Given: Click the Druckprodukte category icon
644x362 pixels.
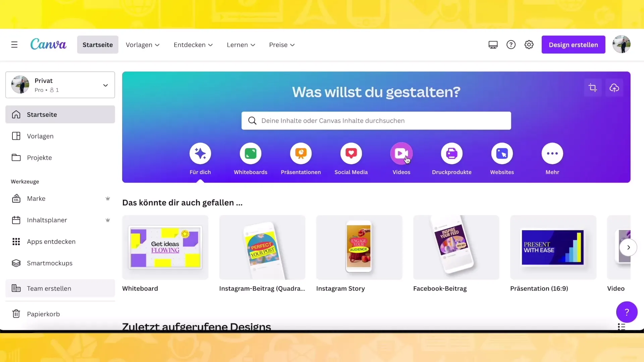Looking at the screenshot, I should [451, 154].
